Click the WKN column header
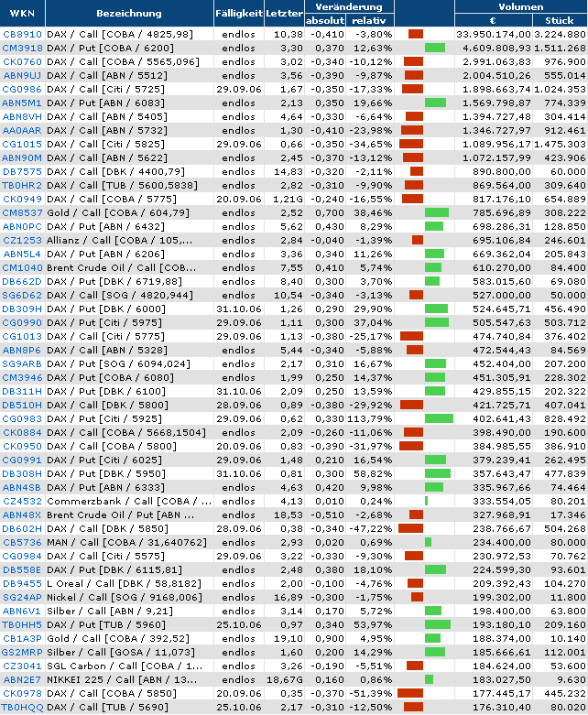Screen dimensions: 588x715 point(22,13)
